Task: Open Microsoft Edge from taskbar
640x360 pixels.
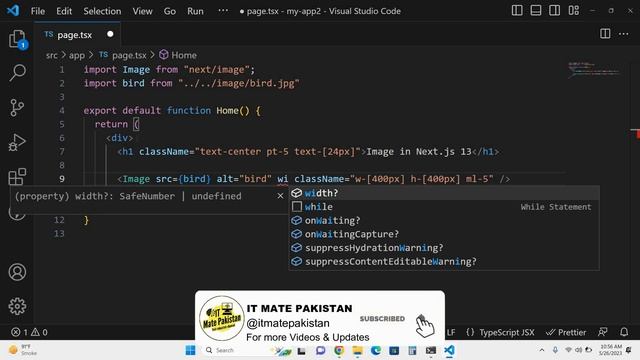Action: pyautogui.click(x=376, y=350)
